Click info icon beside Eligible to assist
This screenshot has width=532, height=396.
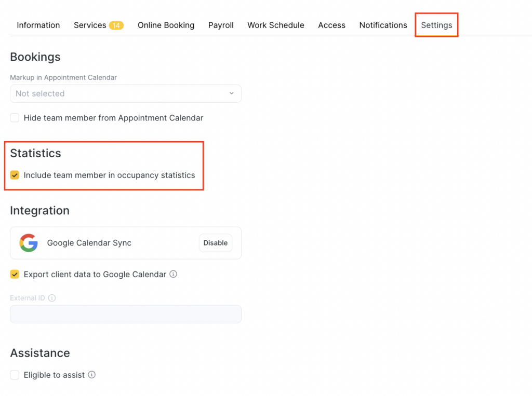[x=92, y=375]
